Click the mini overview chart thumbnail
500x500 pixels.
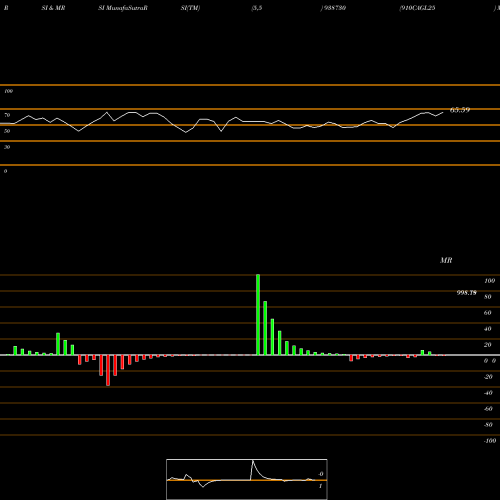[247, 479]
